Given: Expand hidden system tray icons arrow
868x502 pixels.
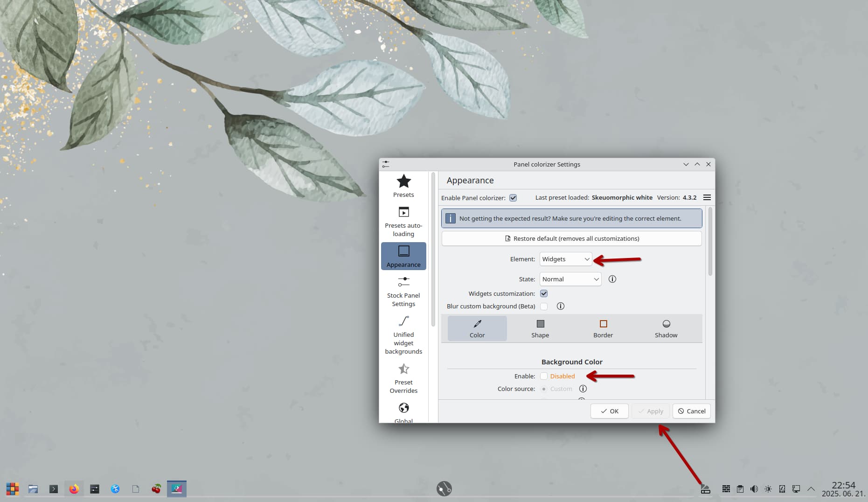Looking at the screenshot, I should [x=811, y=489].
